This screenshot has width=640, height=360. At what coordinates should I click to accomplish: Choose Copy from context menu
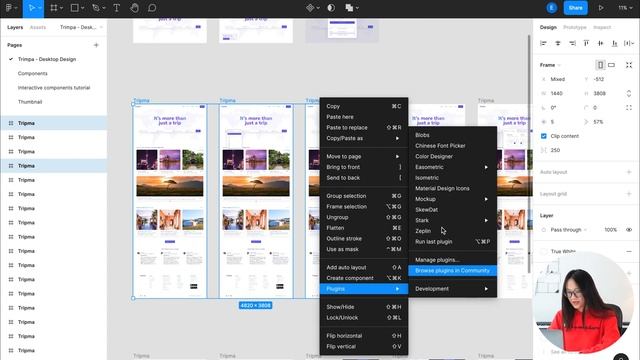364,106
